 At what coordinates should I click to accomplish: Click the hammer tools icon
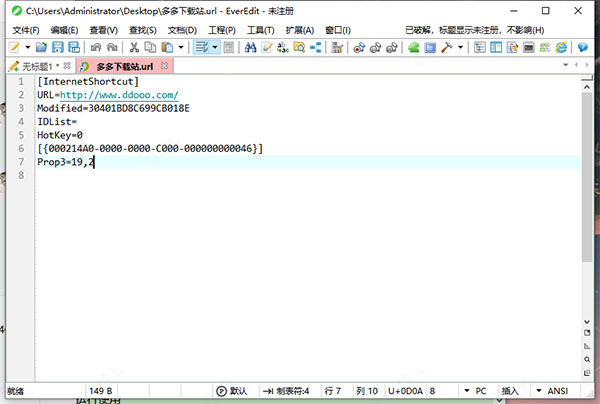tap(447, 47)
